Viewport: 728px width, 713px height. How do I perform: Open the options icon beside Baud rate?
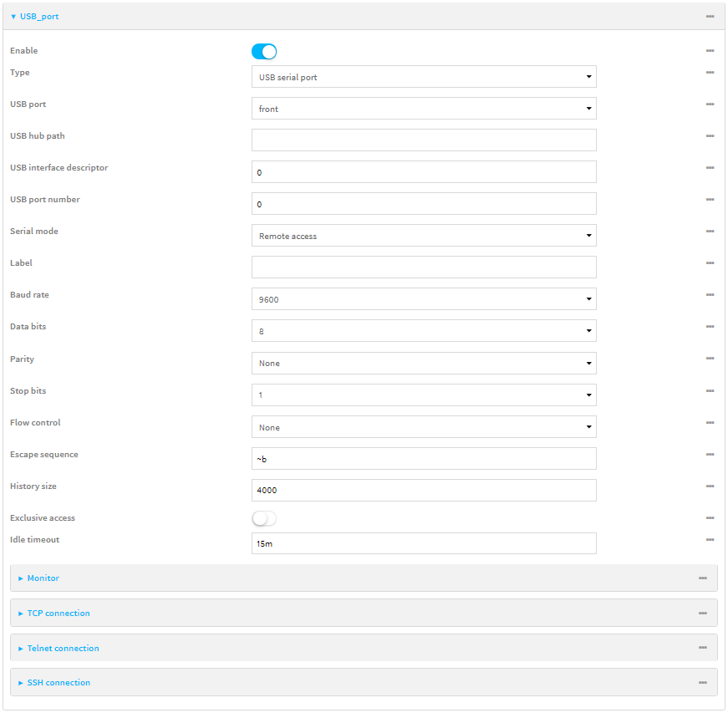pyautogui.click(x=710, y=295)
